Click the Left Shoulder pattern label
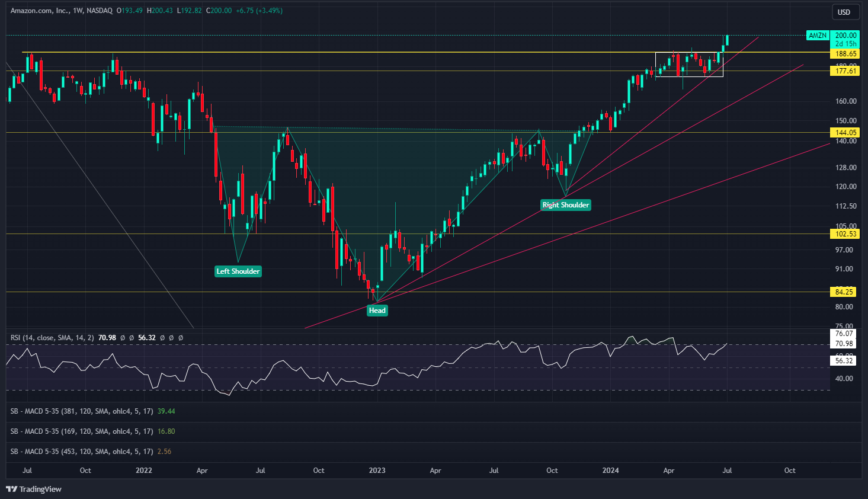The width and height of the screenshot is (868, 499). pyautogui.click(x=238, y=271)
